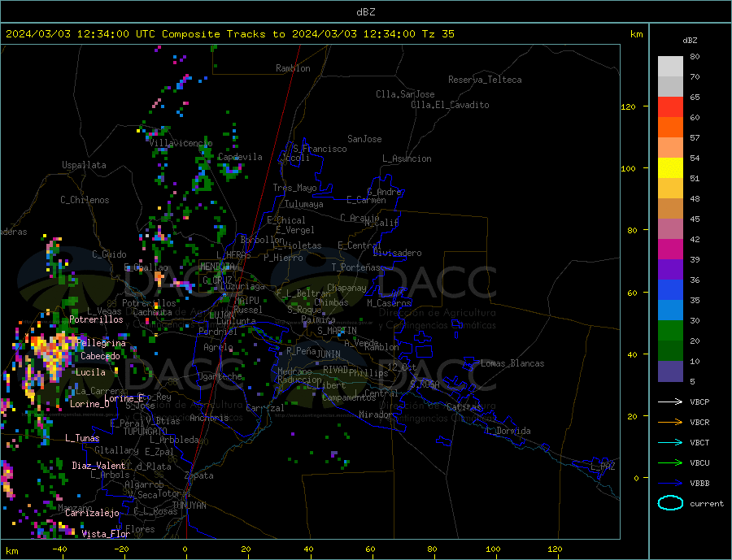
Task: Click the 'Villavicencio' map label
Action: coord(181,143)
